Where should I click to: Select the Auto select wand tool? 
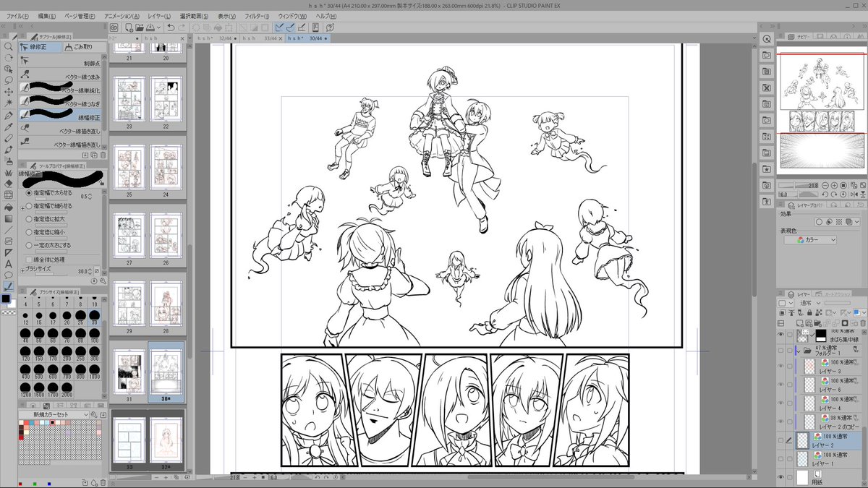pos(8,103)
